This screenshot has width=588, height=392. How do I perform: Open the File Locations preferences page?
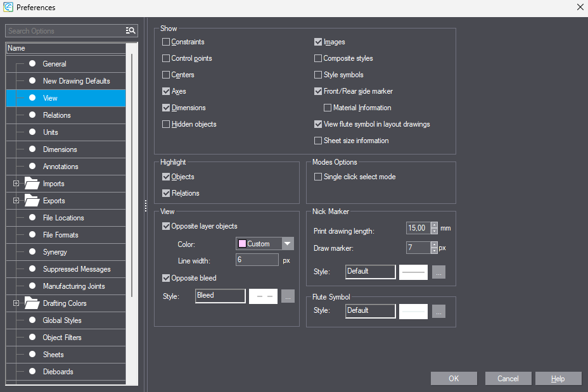(x=63, y=218)
